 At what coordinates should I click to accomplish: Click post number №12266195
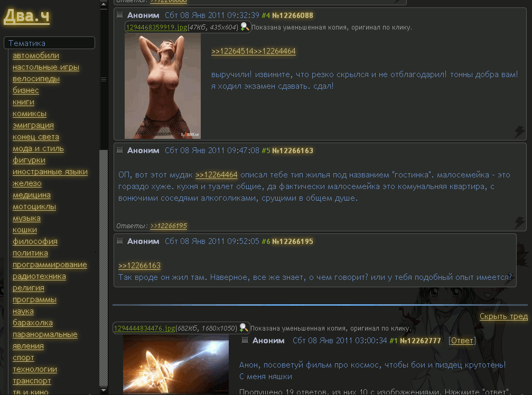click(x=293, y=241)
